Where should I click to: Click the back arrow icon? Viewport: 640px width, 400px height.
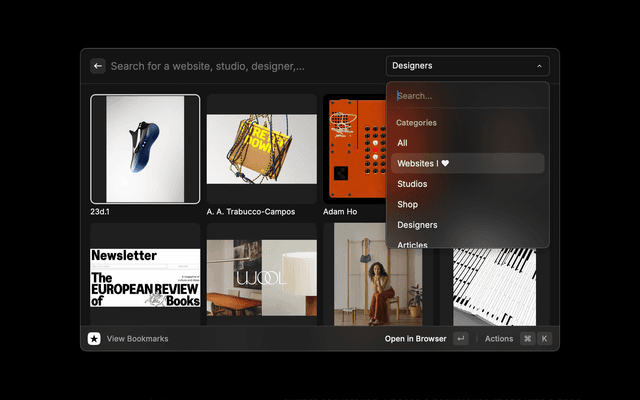click(x=98, y=66)
